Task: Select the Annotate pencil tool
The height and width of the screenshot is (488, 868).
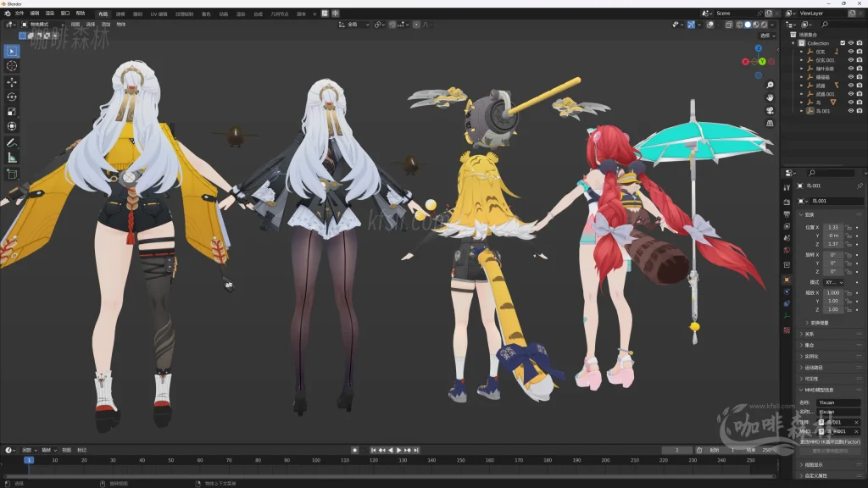Action: point(12,142)
